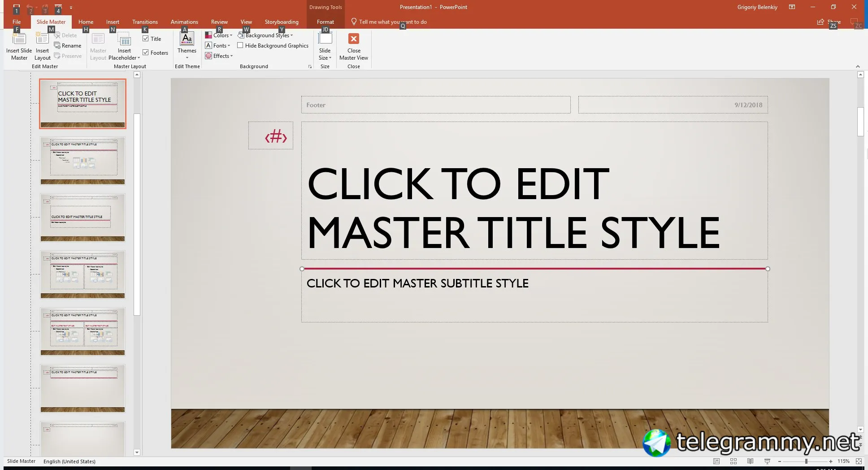Expand the Background Styles dropdown arrow

tap(291, 35)
